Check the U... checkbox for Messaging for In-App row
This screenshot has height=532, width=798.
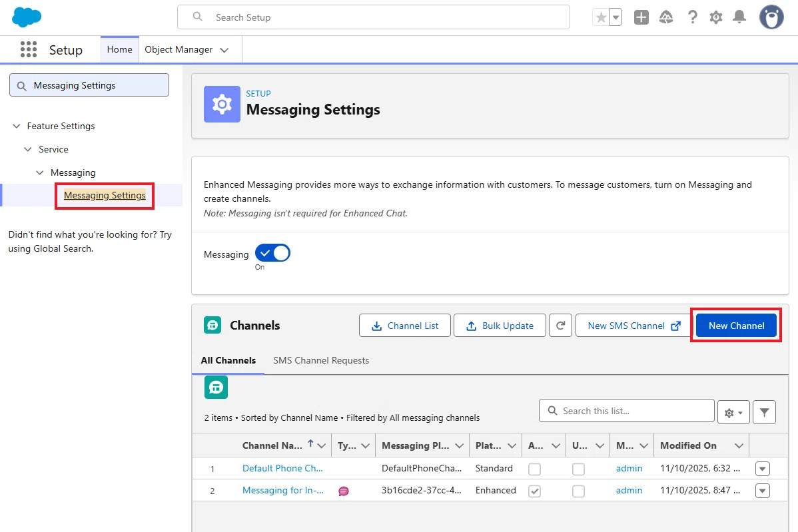(x=578, y=491)
